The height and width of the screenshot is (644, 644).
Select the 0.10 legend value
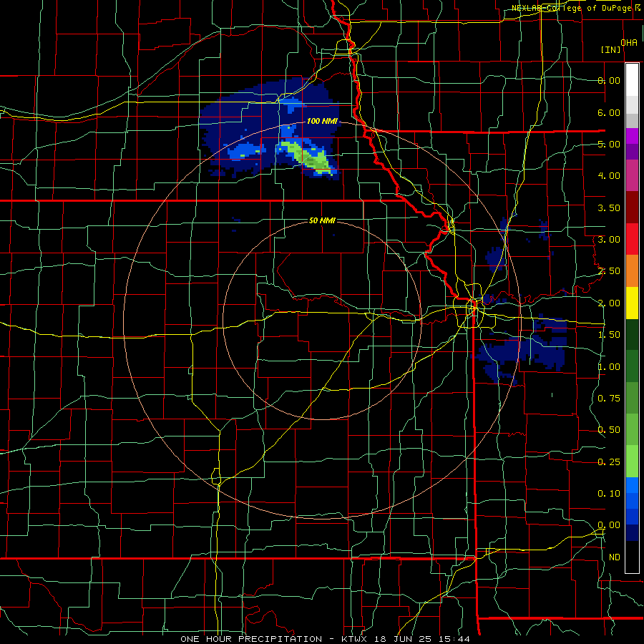pyautogui.click(x=609, y=494)
